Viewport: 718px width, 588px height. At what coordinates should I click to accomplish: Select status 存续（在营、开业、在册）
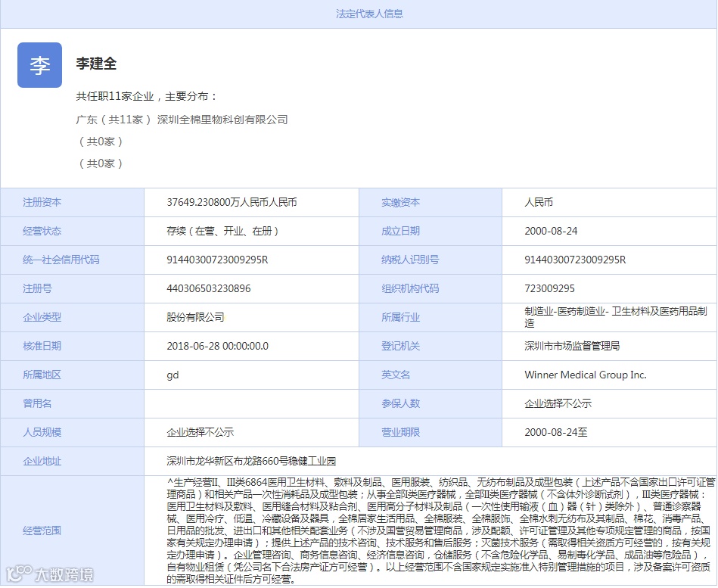(222, 232)
